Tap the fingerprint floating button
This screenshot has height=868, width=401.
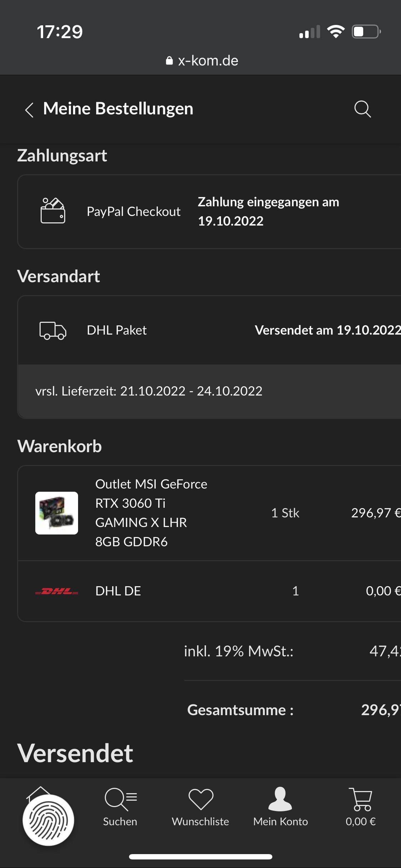coord(48,820)
